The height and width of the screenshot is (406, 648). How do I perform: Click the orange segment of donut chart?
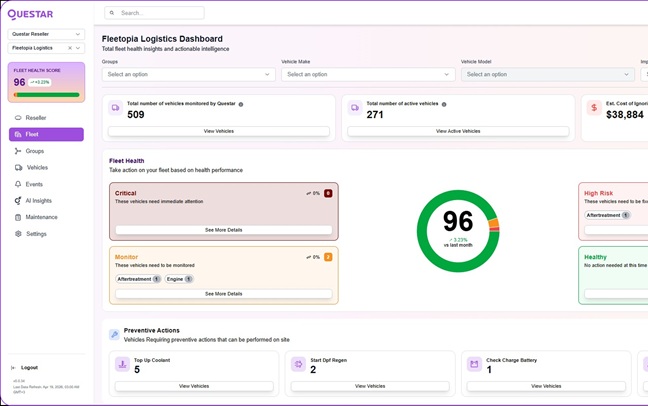point(494,223)
